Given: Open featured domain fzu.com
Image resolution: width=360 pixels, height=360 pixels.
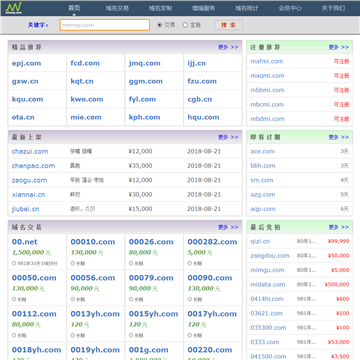Looking at the screenshot, I should [x=202, y=81].
